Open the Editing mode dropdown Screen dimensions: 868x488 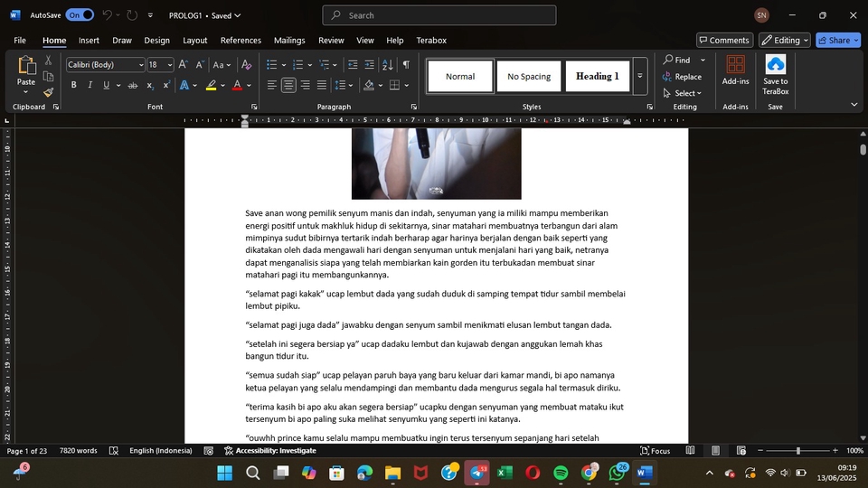tap(785, 40)
